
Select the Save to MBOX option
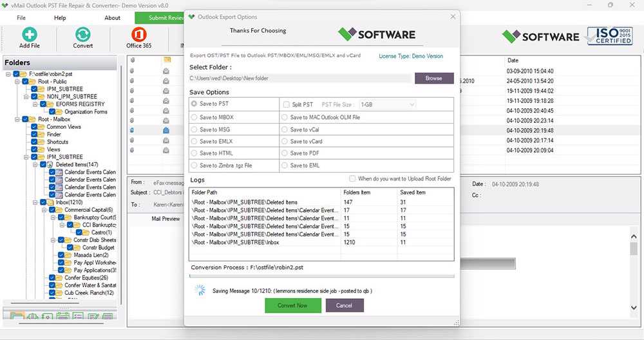pos(194,117)
